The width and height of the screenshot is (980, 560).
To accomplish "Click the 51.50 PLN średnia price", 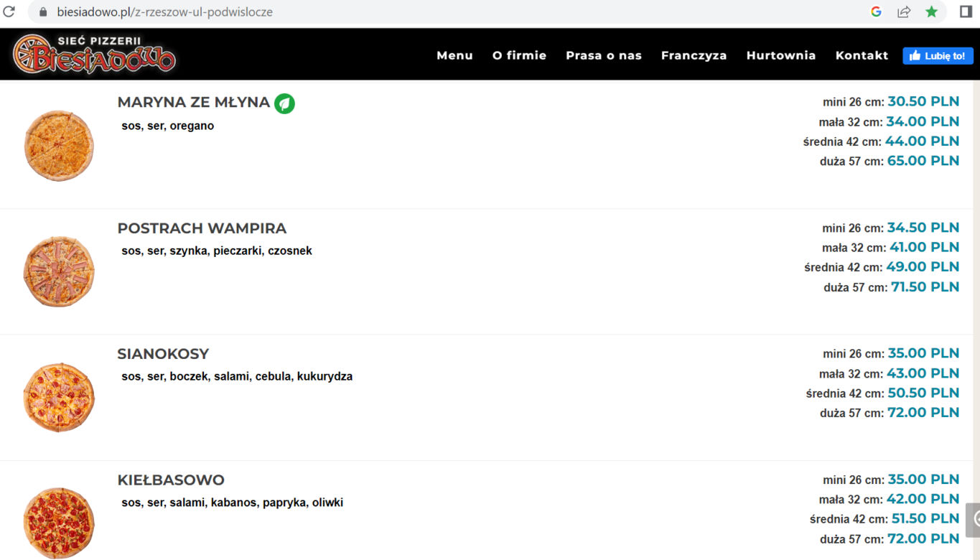I will (925, 518).
